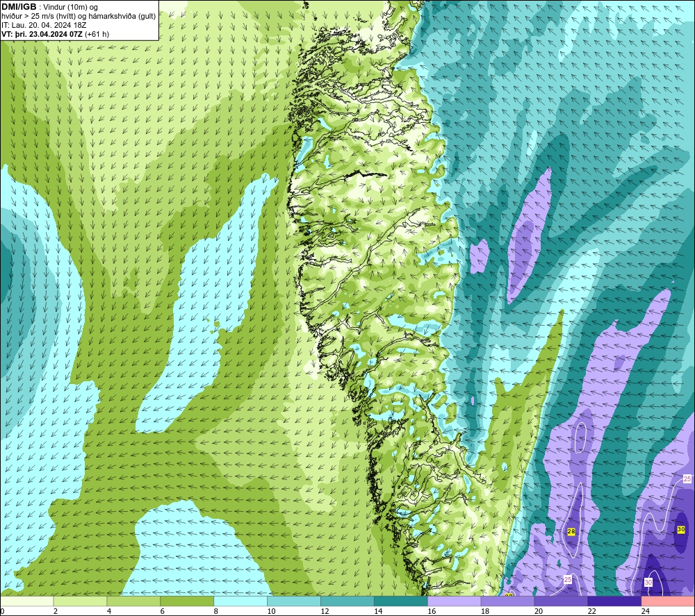Select the 0–2 m/s palest legend swatch
The height and width of the screenshot is (616, 695).
[26, 601]
